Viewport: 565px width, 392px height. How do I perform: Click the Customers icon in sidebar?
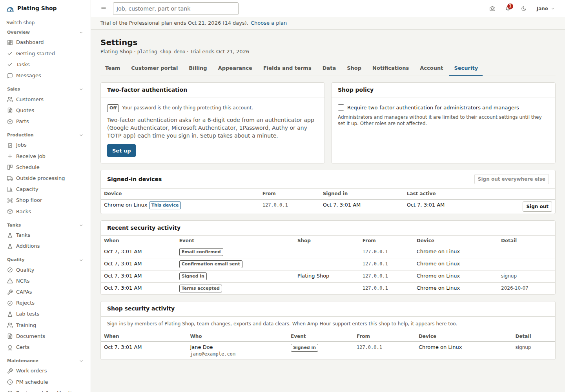pyautogui.click(x=10, y=100)
